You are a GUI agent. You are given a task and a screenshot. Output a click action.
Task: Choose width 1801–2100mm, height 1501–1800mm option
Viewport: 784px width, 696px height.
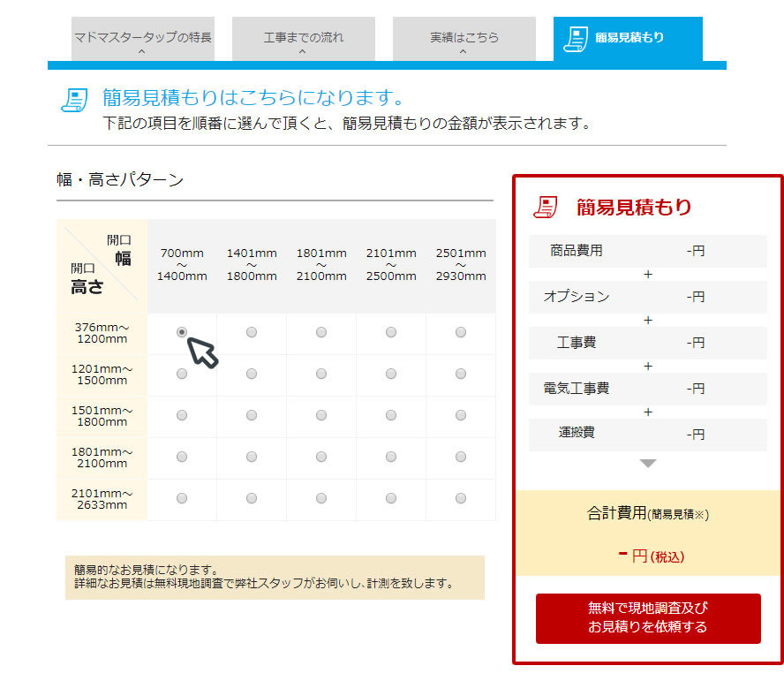[x=321, y=415]
